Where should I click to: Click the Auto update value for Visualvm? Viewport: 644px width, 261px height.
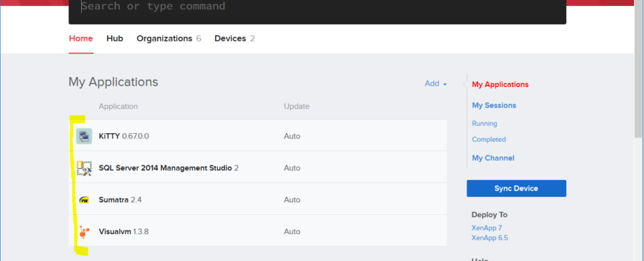point(292,232)
